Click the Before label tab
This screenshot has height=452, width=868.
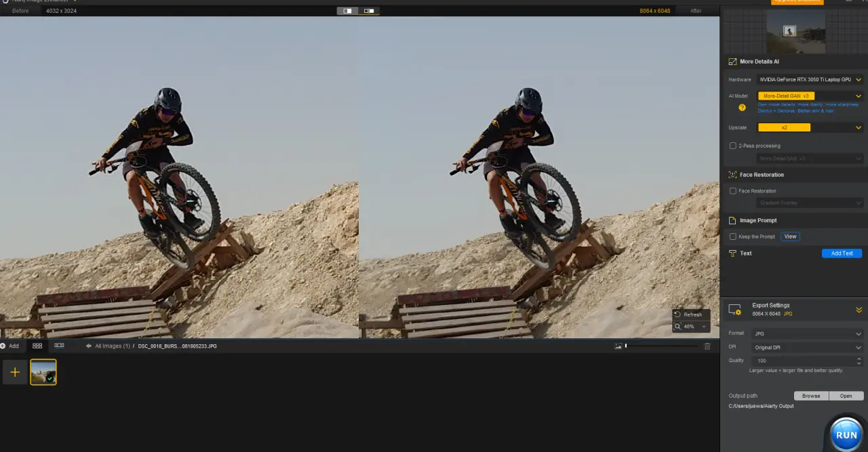click(20, 11)
